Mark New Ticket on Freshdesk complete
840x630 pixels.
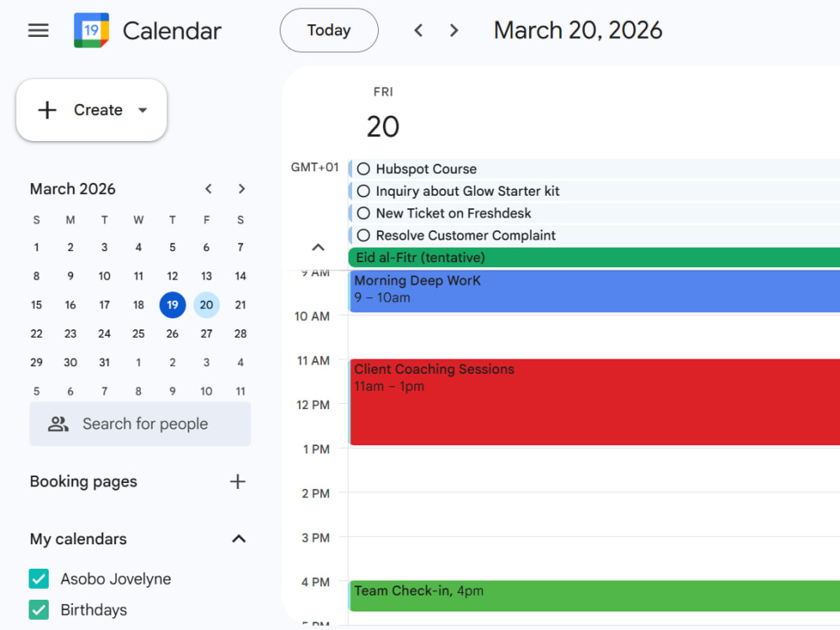[363, 213]
